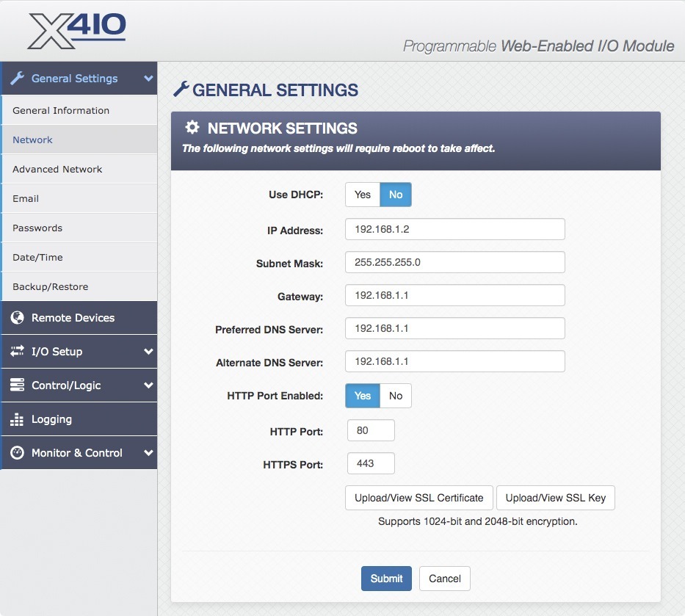Click the grid icon next to Logging
685x616 pixels.
[16, 419]
